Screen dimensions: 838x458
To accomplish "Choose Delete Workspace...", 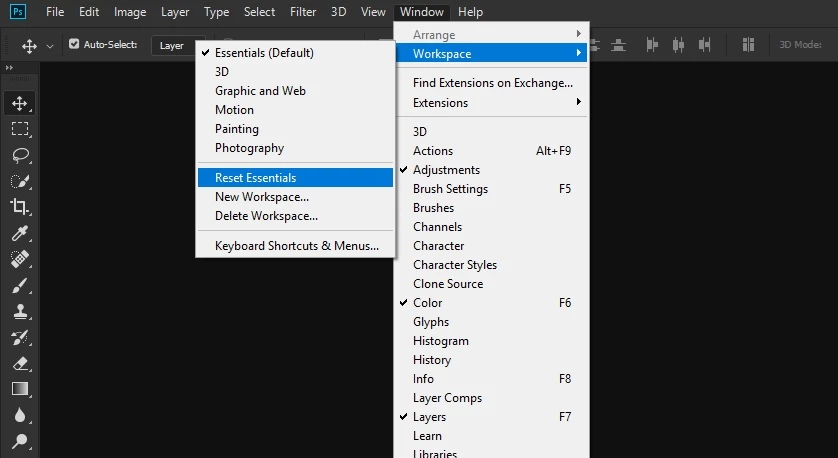I will 295,216.
